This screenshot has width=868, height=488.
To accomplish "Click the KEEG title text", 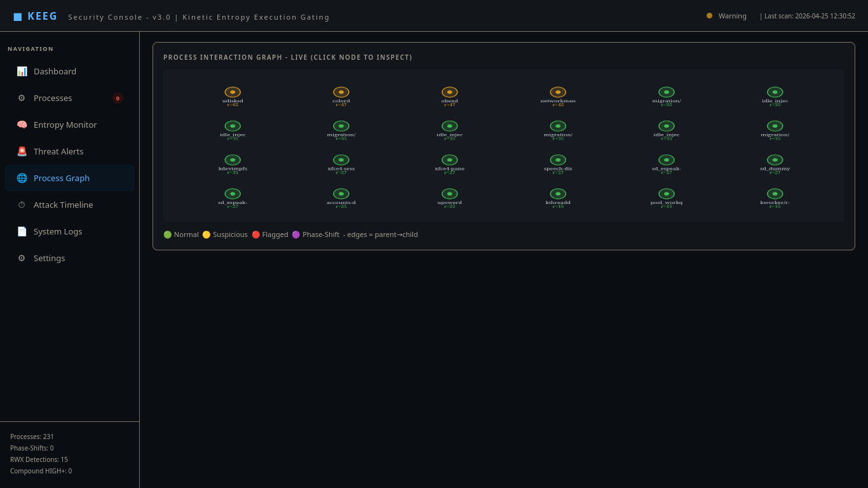I will (x=43, y=17).
